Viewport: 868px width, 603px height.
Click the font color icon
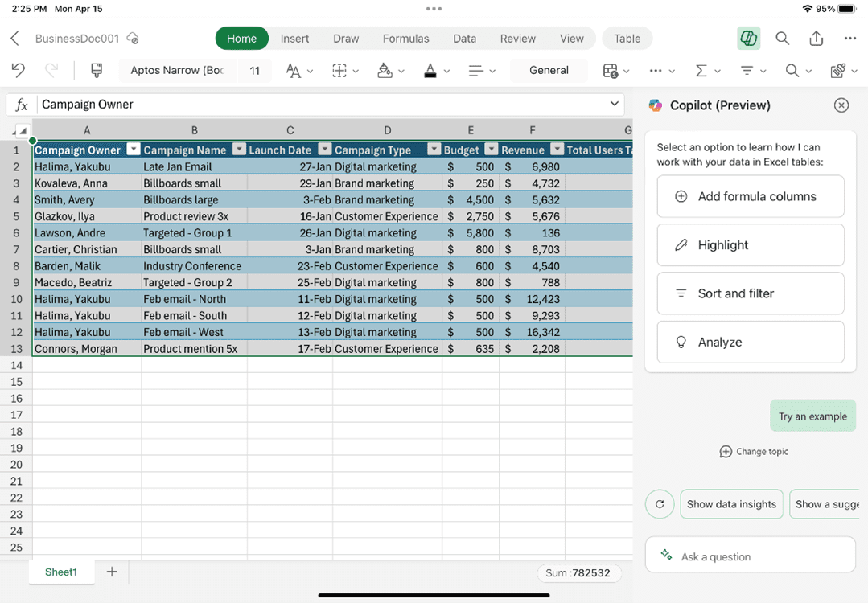430,70
